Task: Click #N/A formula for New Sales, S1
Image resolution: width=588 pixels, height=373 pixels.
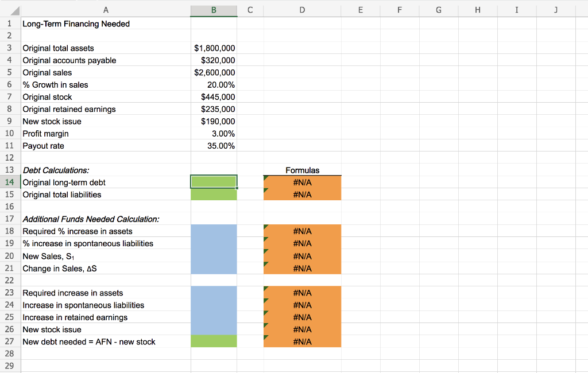Action: click(302, 256)
